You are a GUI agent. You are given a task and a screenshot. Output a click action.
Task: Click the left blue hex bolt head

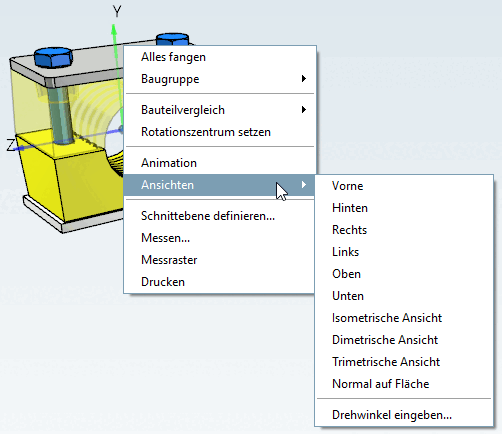tap(53, 57)
